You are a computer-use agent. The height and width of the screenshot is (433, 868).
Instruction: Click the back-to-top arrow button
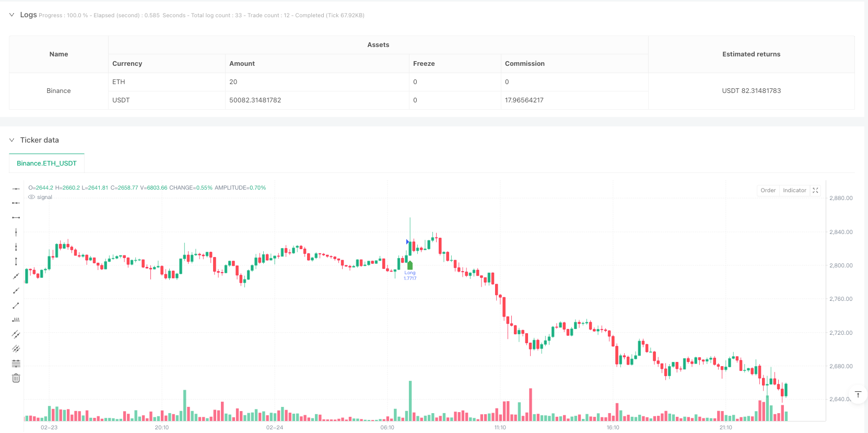[858, 394]
